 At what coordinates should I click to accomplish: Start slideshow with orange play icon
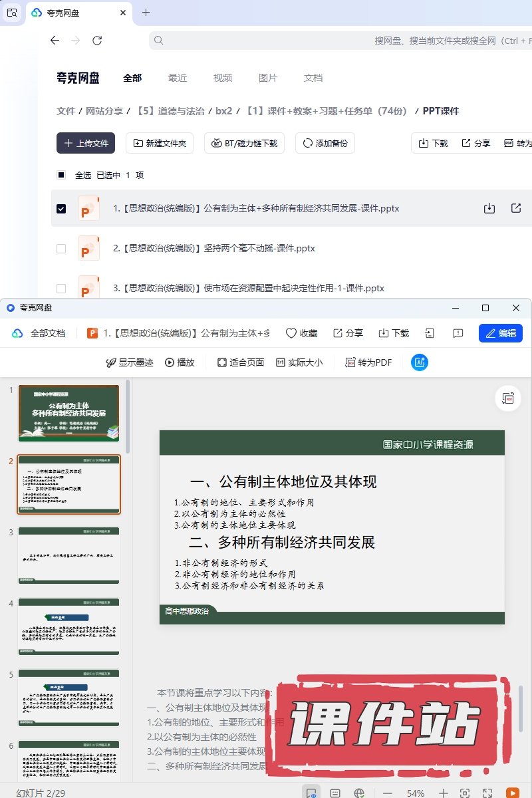tap(512, 793)
